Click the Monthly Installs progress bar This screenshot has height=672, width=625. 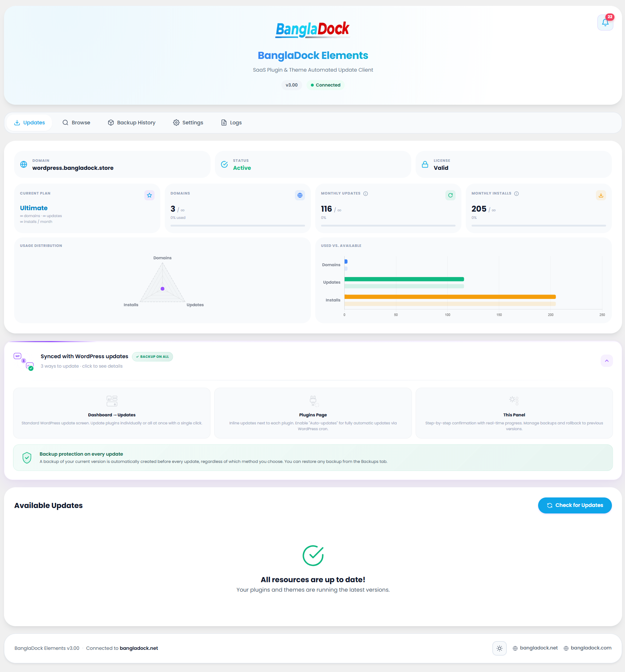[539, 226]
